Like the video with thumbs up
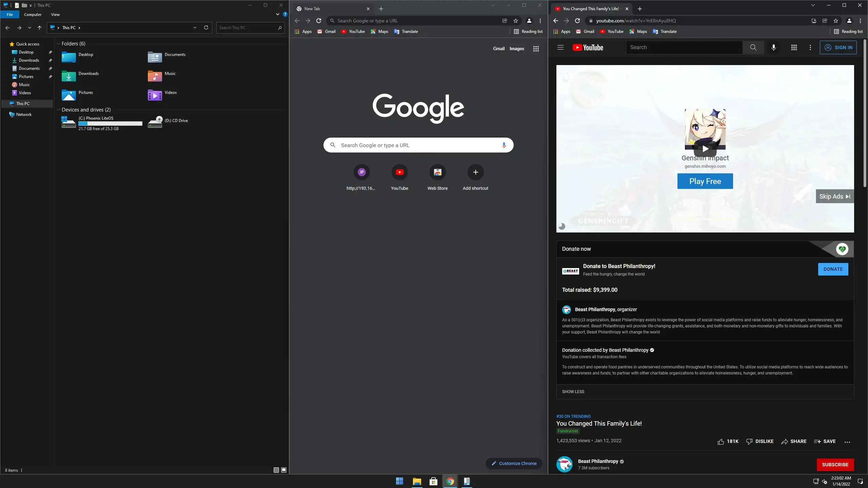 721,441
